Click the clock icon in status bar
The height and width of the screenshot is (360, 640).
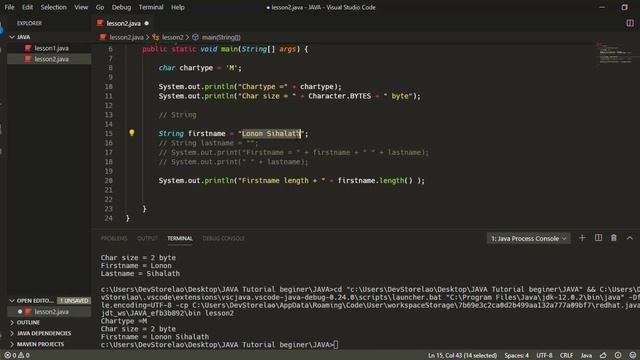618,356
